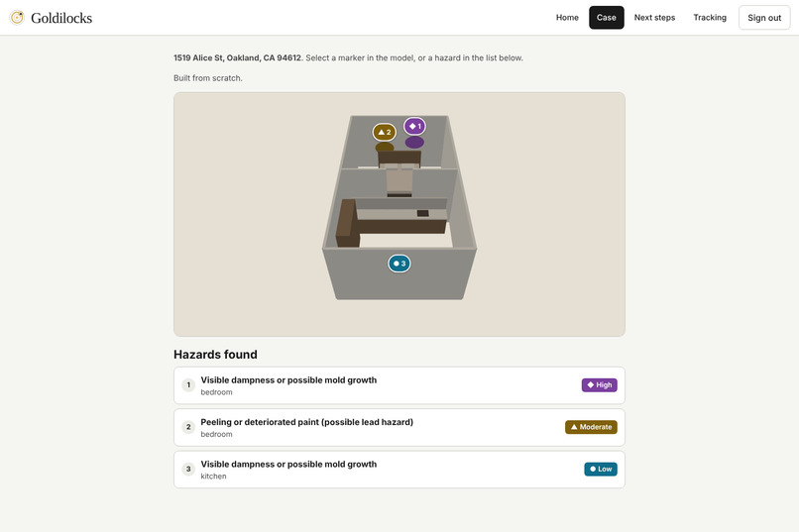Click the purple High severity badge
The height and width of the screenshot is (532, 799).
599,384
